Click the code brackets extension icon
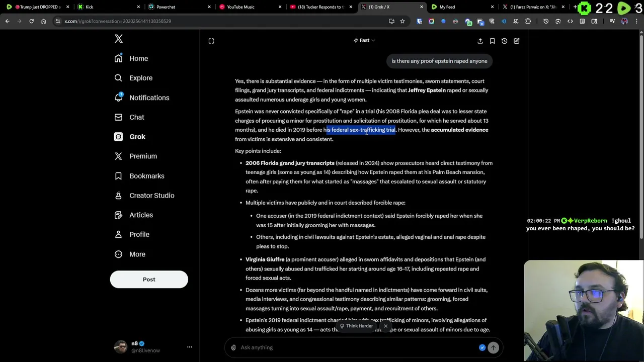 click(570, 21)
